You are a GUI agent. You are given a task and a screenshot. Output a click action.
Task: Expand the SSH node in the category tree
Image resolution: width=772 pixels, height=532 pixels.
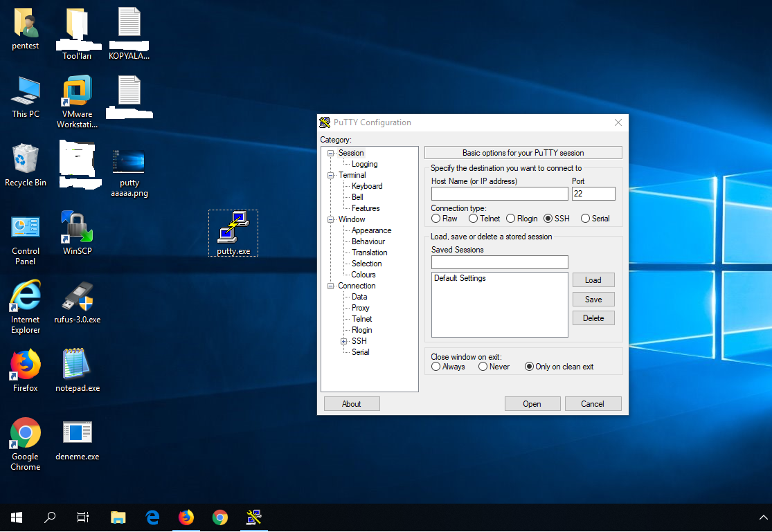coord(343,341)
